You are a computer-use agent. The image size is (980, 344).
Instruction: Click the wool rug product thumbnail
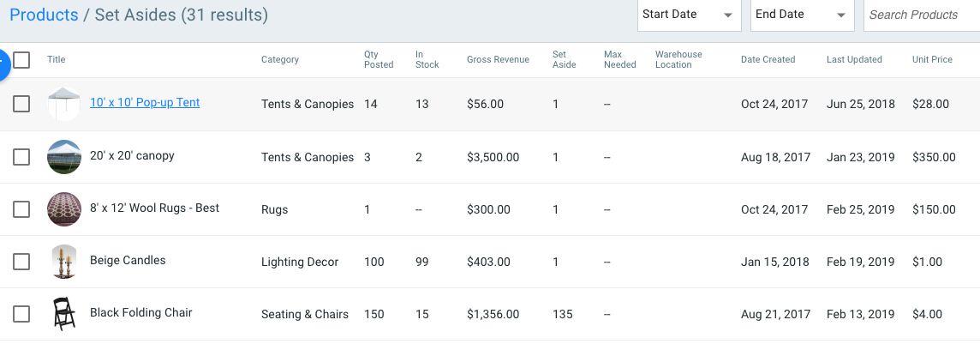pyautogui.click(x=64, y=209)
